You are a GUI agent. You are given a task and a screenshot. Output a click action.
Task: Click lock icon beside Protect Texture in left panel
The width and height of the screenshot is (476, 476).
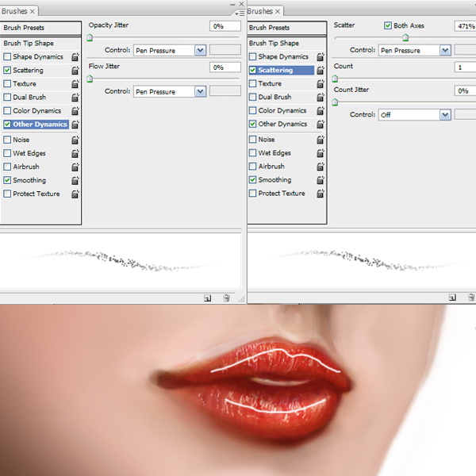[x=75, y=194]
